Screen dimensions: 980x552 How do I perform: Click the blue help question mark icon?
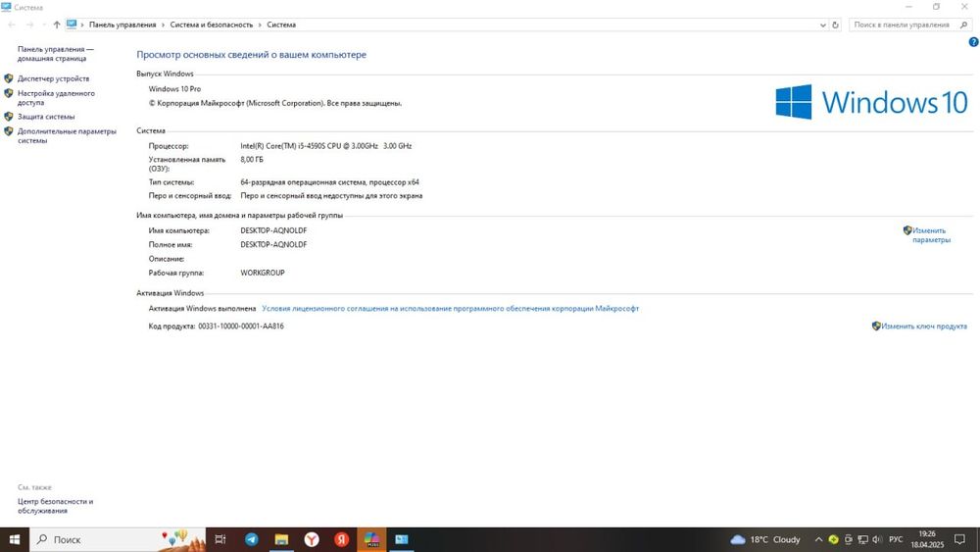tap(973, 42)
